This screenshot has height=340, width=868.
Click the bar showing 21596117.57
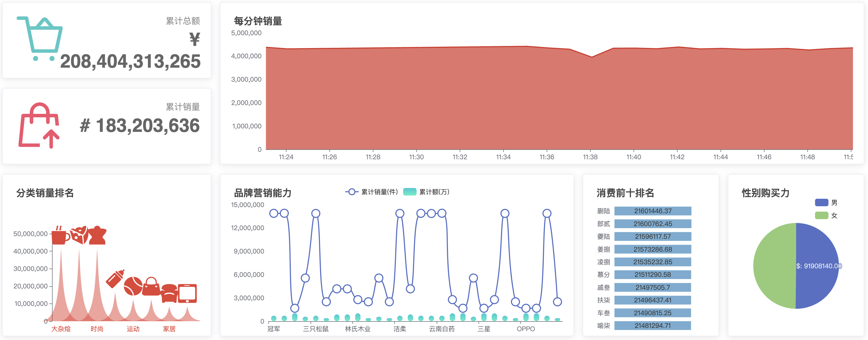coord(653,236)
